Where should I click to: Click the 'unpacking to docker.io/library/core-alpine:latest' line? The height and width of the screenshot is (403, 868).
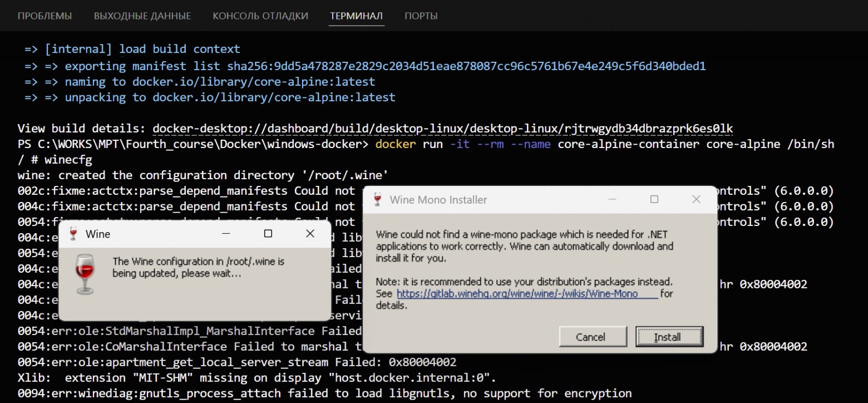tap(210, 97)
